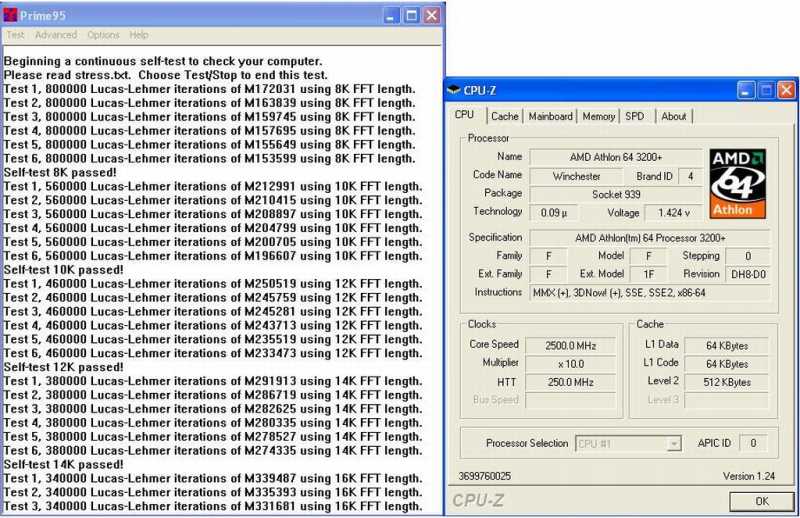Click the line containing M196607
The width and height of the screenshot is (800, 518).
pos(213,256)
